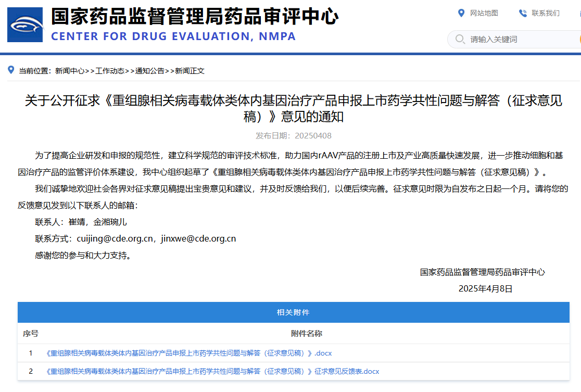Screen dimensions: 581x392
Task: Open the 联系我们 contact link
Action: (545, 13)
